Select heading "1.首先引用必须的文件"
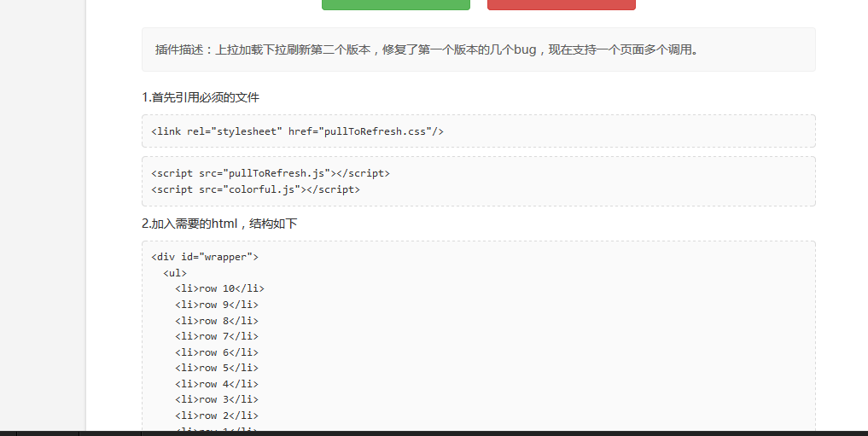Screen dimensions: 868x436 click(x=201, y=97)
